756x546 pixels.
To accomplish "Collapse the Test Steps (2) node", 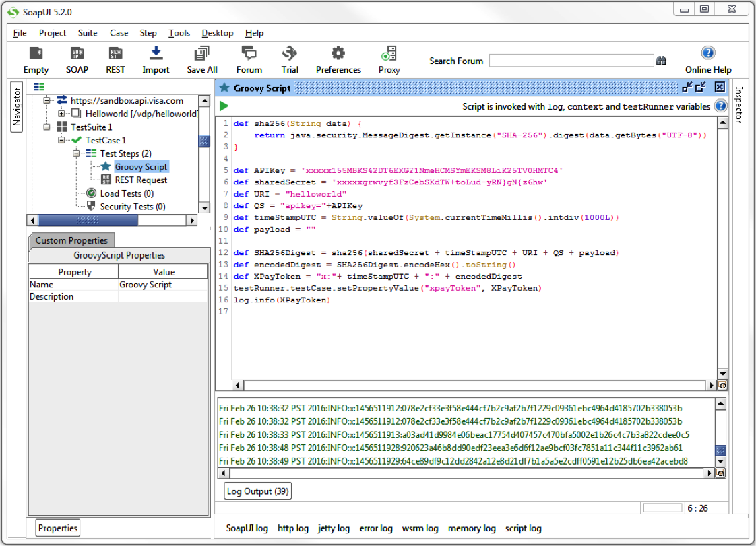I will pos(77,153).
